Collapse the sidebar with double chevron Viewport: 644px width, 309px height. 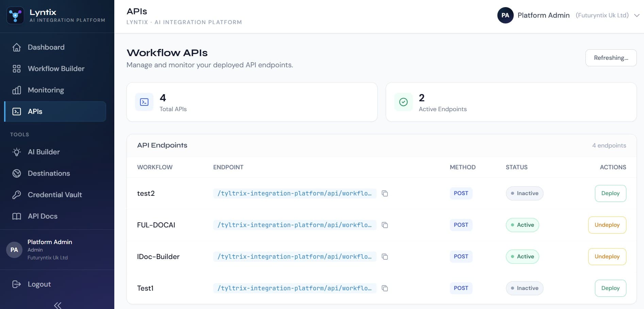[57, 305]
